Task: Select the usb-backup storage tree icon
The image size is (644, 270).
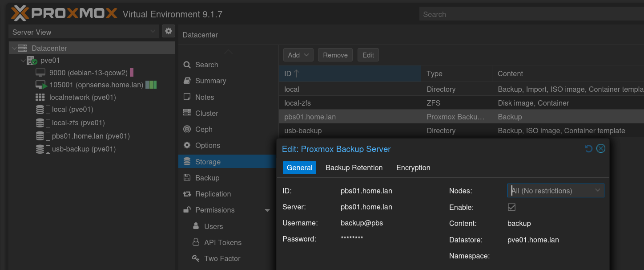Action: tap(40, 149)
